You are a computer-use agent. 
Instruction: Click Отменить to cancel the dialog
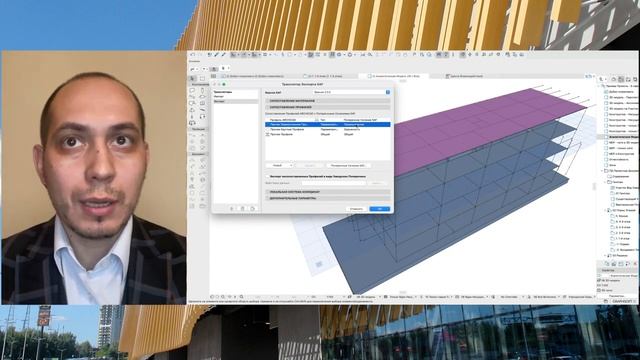coord(356,209)
